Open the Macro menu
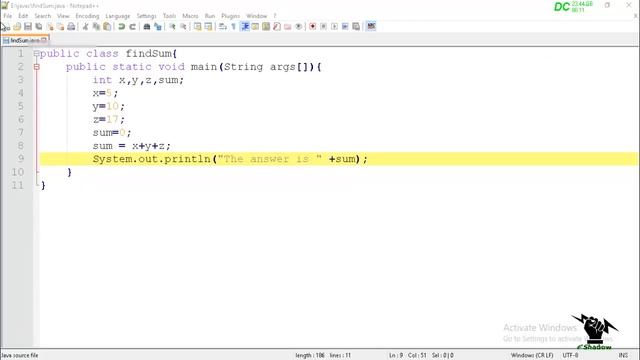 coord(190,16)
